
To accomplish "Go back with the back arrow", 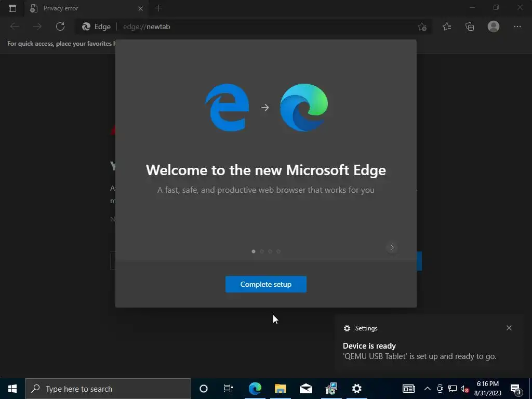I will coord(15,26).
